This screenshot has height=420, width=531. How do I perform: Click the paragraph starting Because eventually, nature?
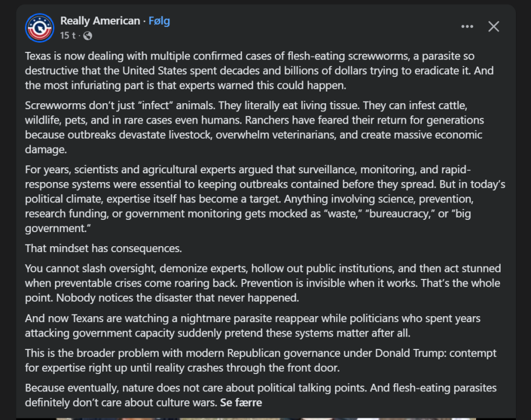click(x=261, y=395)
